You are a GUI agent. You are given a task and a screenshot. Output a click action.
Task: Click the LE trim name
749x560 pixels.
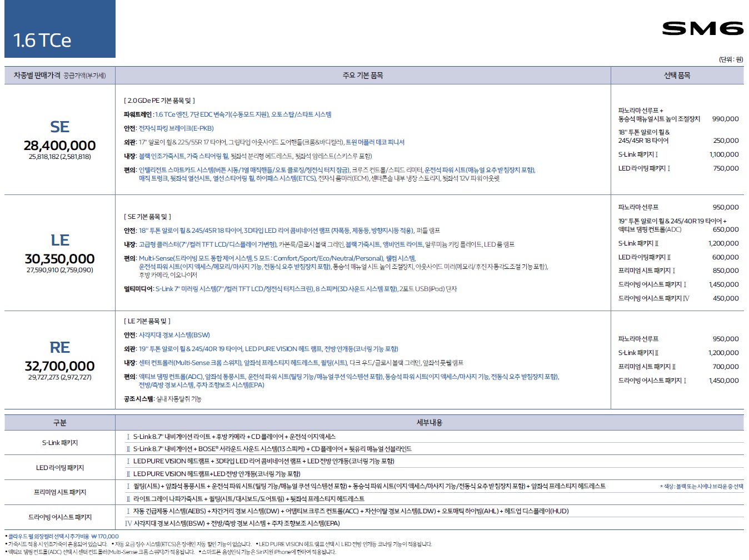click(x=59, y=240)
